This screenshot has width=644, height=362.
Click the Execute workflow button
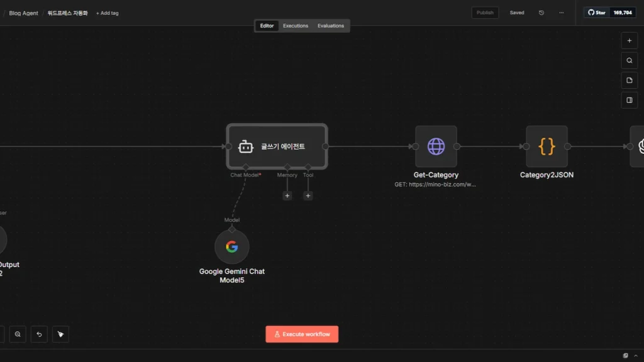[302, 334]
